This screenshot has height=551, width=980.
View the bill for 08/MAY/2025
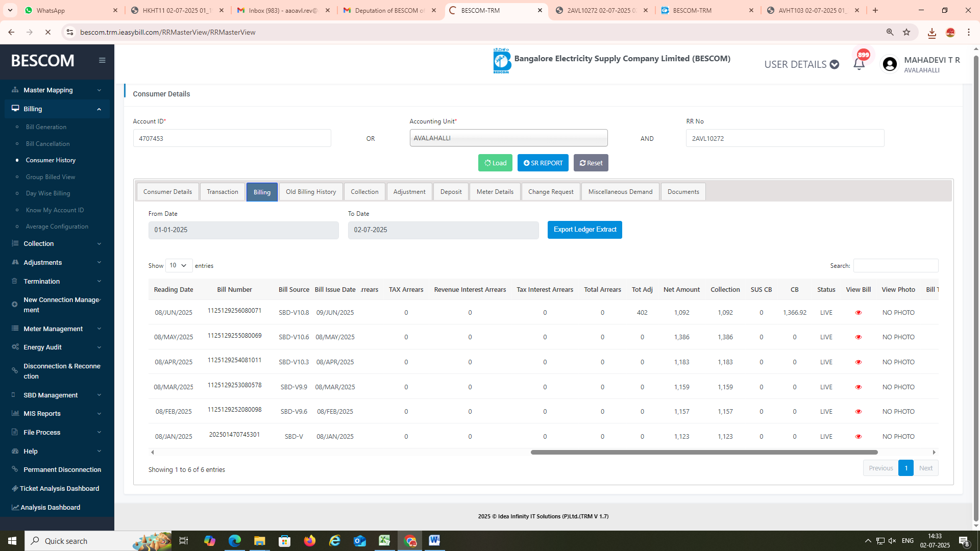point(858,337)
